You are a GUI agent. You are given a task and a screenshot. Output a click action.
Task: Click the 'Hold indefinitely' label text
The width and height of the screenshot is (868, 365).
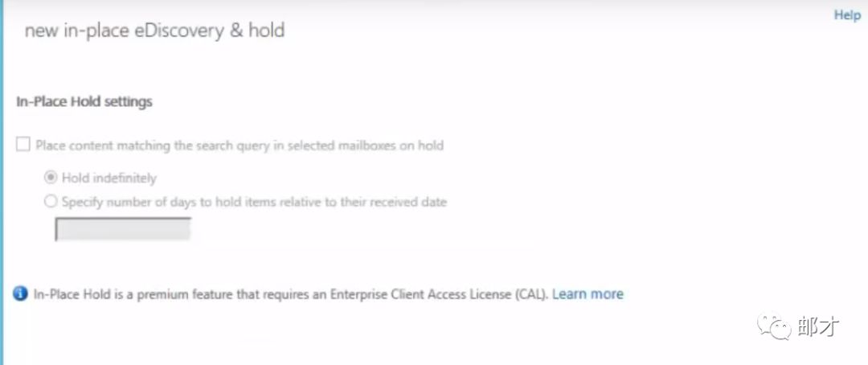click(x=109, y=178)
